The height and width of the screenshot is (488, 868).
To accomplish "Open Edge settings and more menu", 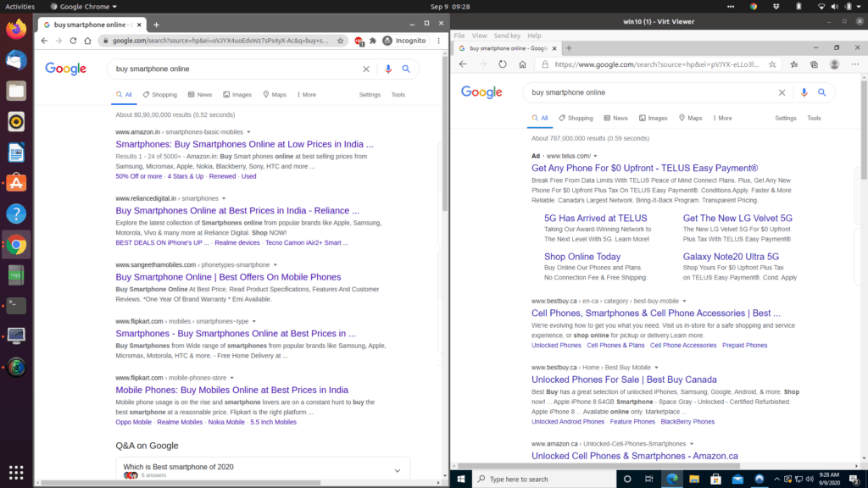I will click(x=855, y=64).
